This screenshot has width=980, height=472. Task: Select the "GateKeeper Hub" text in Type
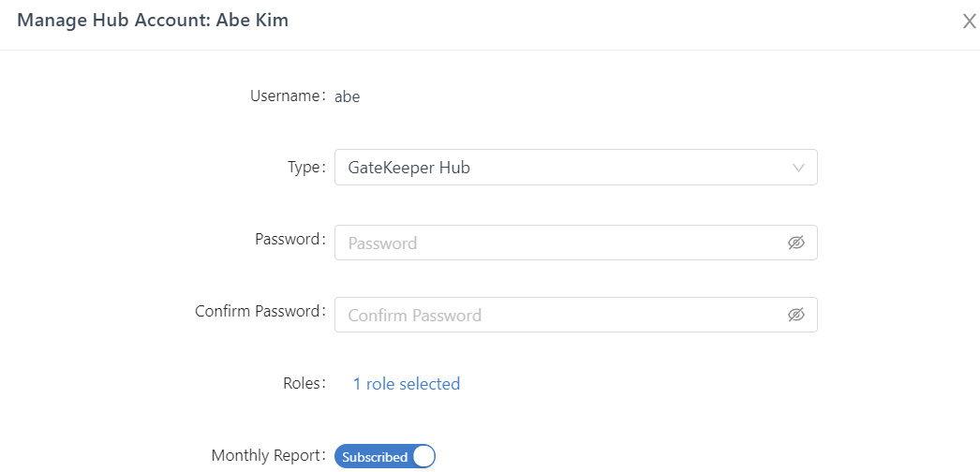[x=408, y=169]
